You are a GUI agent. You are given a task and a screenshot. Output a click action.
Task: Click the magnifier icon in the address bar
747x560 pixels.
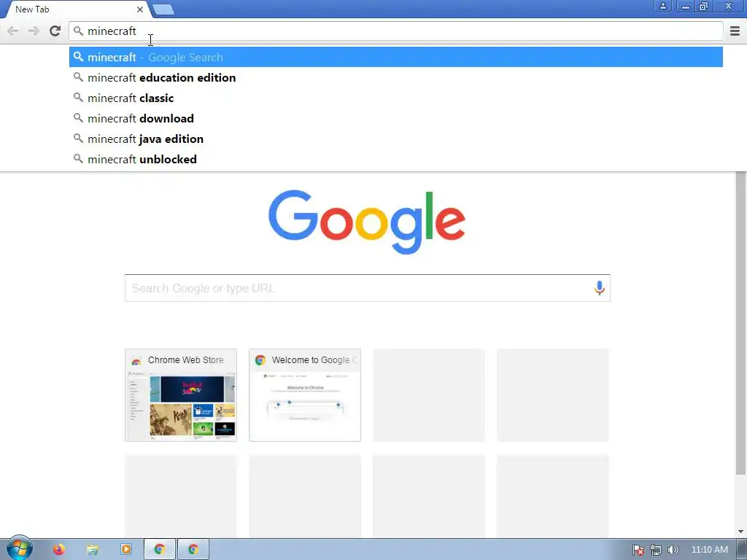click(77, 31)
